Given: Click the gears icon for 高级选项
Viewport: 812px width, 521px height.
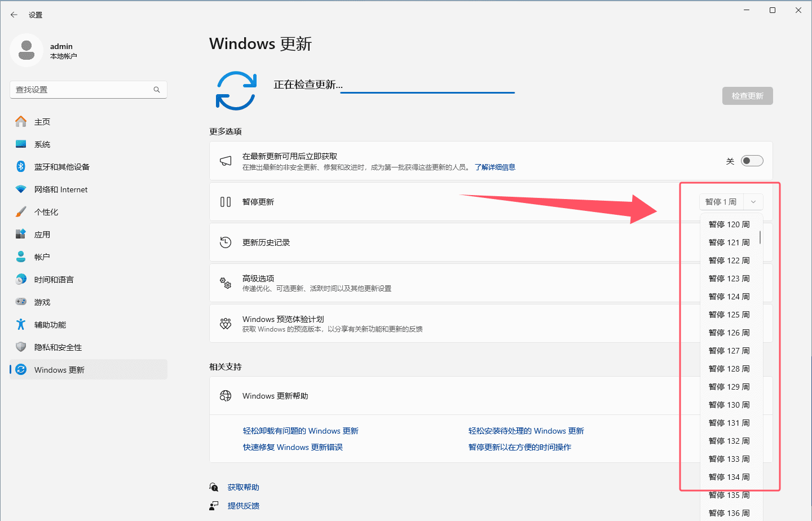Looking at the screenshot, I should pyautogui.click(x=226, y=283).
